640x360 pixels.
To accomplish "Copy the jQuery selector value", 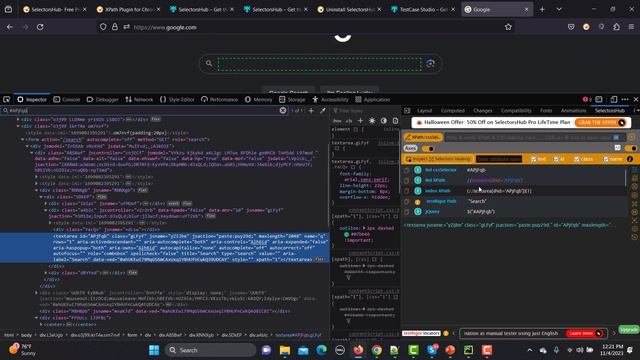I will (407, 211).
